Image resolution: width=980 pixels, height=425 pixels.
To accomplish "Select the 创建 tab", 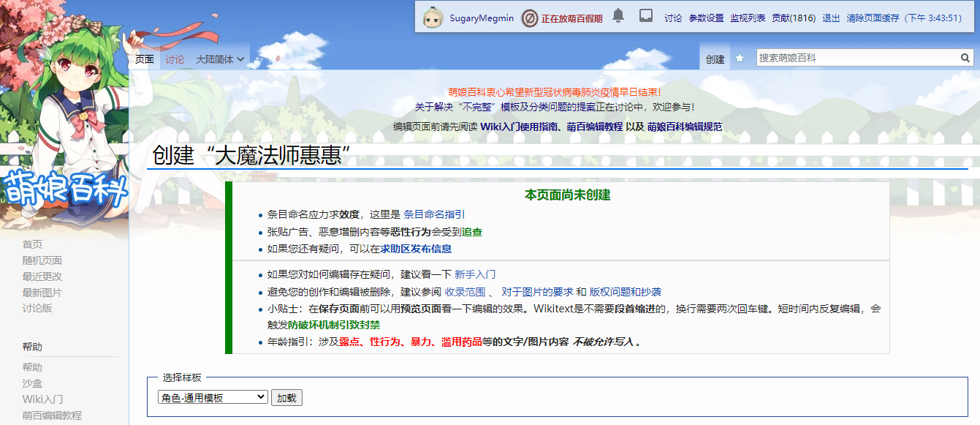I will pyautogui.click(x=715, y=59).
